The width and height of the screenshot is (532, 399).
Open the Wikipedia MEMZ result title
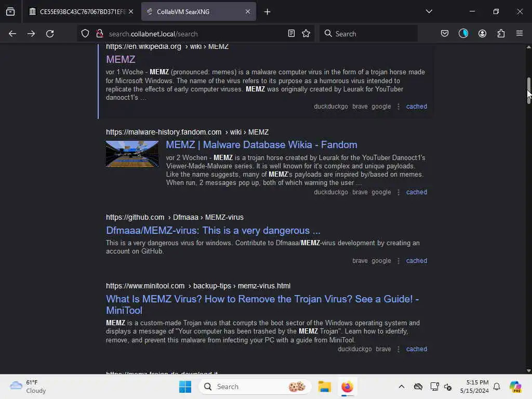(x=121, y=59)
